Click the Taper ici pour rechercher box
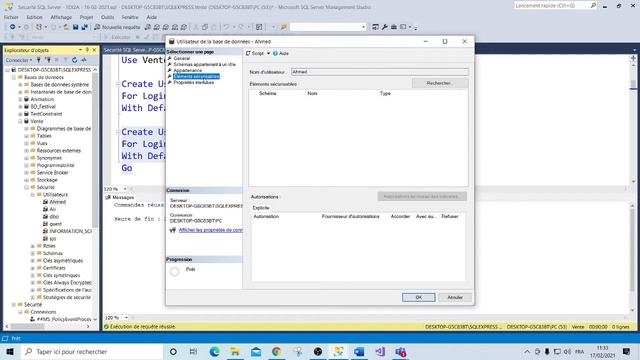Screen dimensions: 640x360 pyautogui.click(x=92, y=351)
